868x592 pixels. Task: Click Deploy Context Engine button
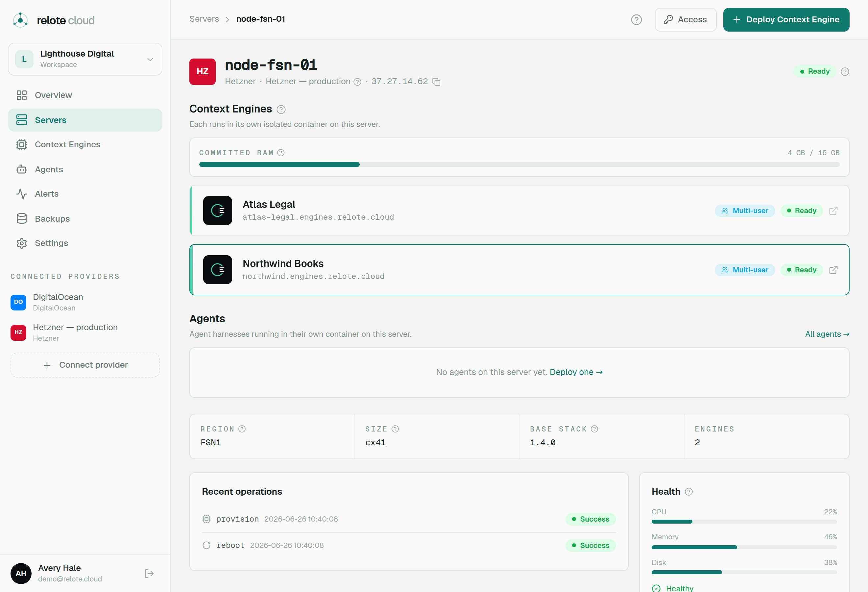(786, 20)
